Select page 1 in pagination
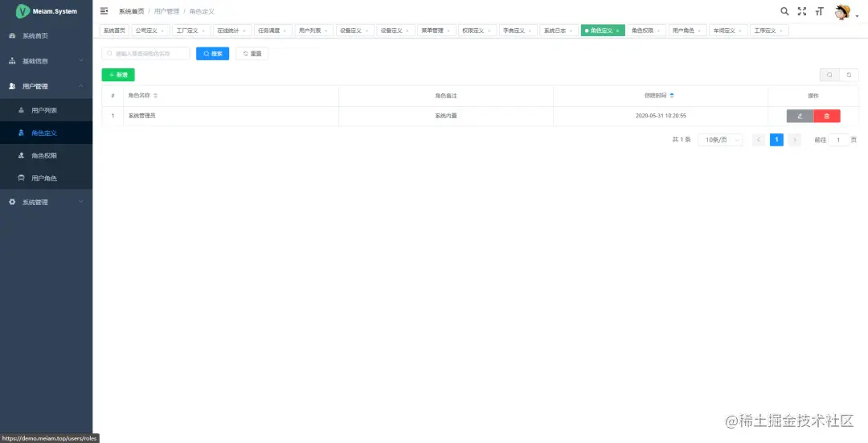Image resolution: width=868 pixels, height=443 pixels. pos(776,140)
